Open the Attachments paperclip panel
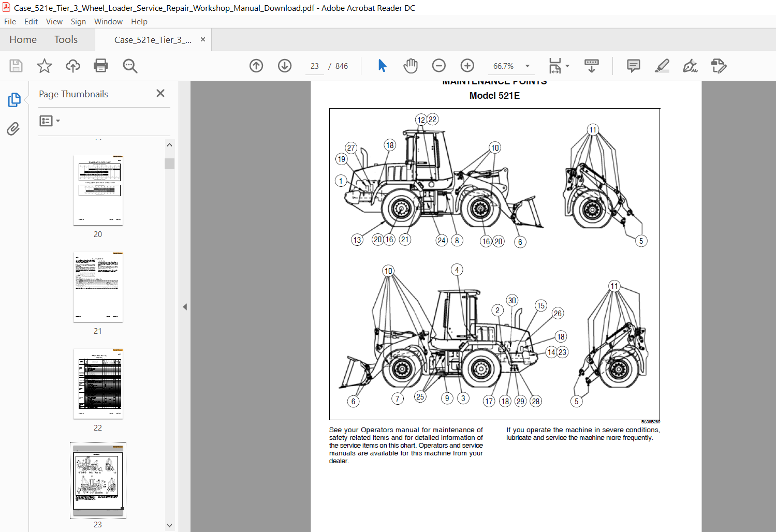The image size is (776, 532). pyautogui.click(x=13, y=128)
